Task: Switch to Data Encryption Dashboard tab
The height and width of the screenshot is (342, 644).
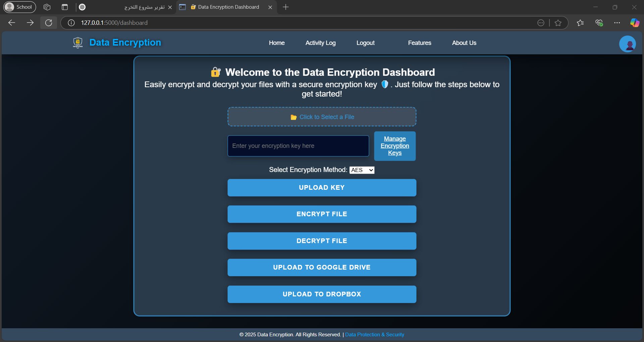Action: [226, 7]
